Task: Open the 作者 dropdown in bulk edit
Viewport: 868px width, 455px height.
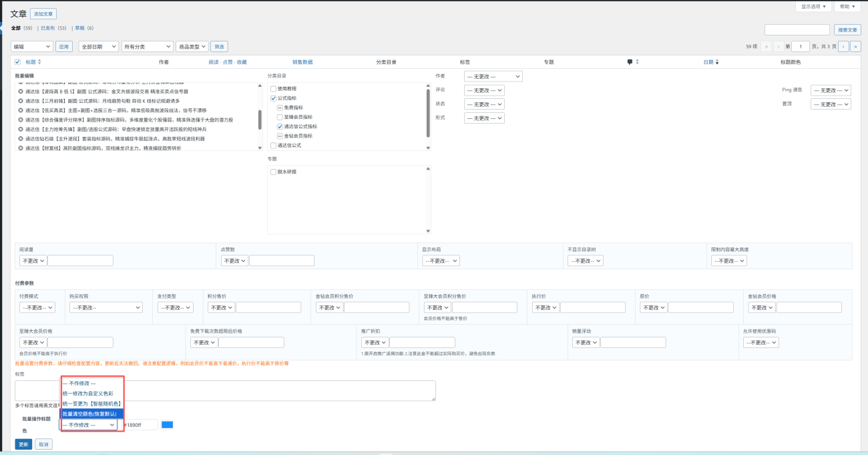Action: (493, 76)
